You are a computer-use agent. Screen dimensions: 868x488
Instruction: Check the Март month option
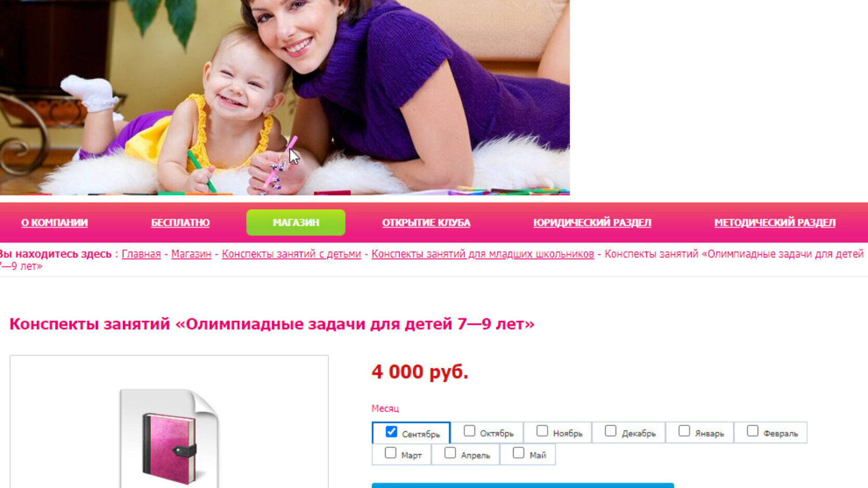[390, 453]
